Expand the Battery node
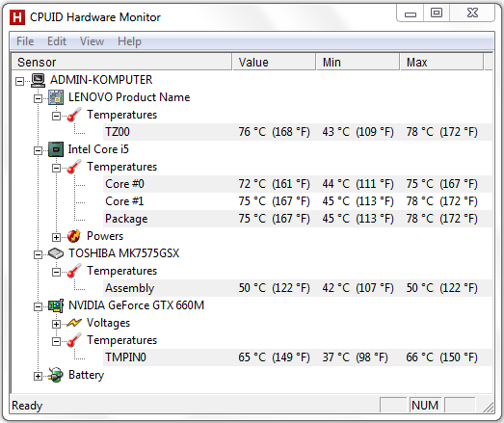 (38, 376)
